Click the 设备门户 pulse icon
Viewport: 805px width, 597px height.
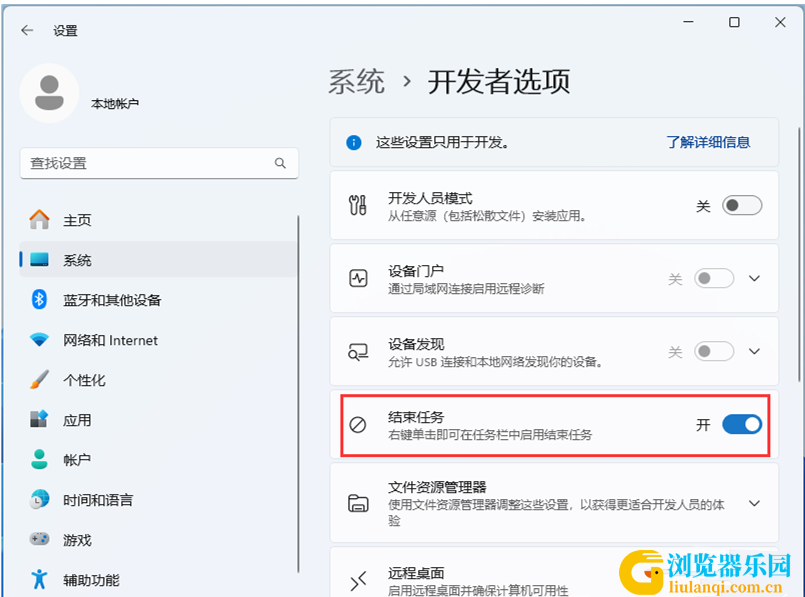[x=358, y=278]
